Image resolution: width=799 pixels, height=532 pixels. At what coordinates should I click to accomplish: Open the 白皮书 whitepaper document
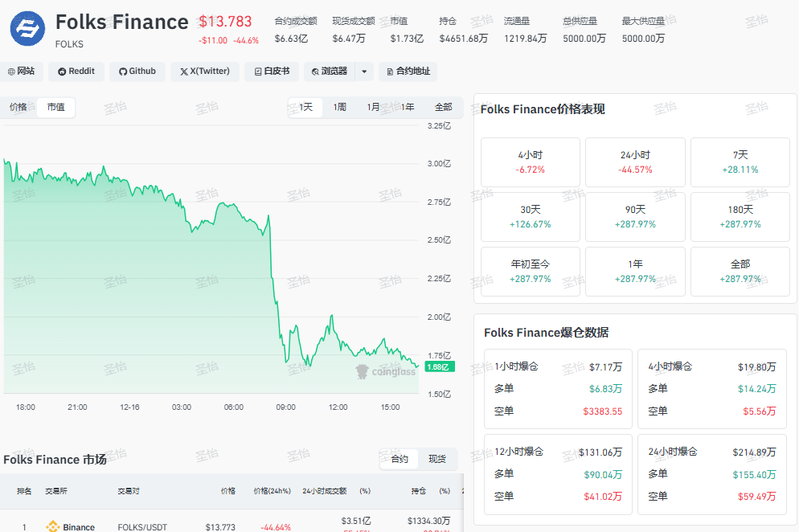point(272,72)
